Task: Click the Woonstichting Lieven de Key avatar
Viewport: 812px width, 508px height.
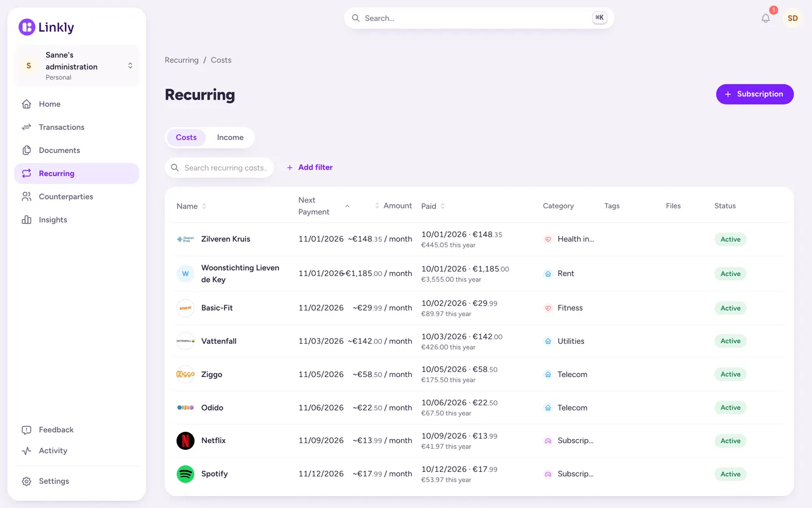Action: point(186,274)
